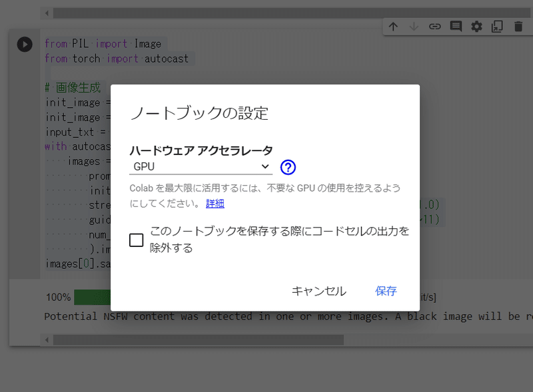Click the output area horizontal scrollbar thumb
The height and width of the screenshot is (392, 533).
198,340
